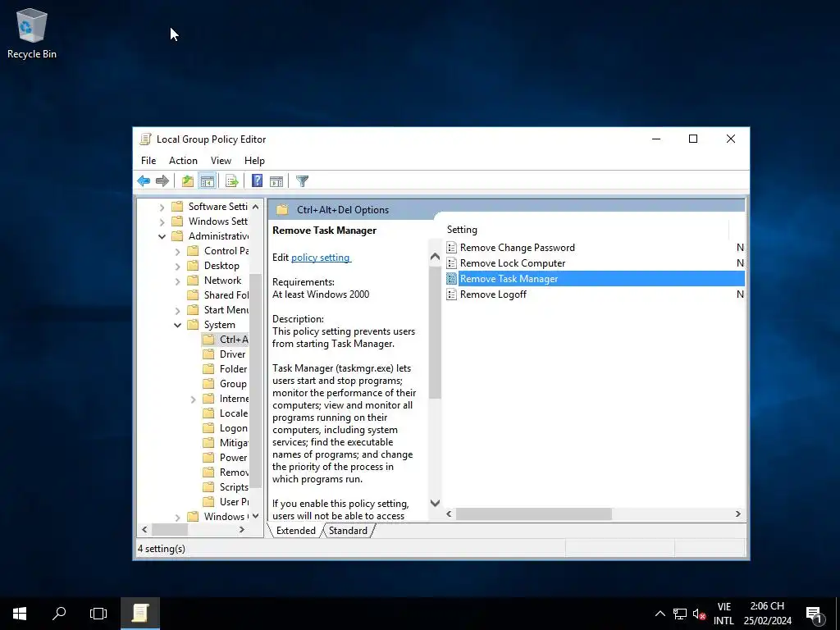Open the Help menu
The height and width of the screenshot is (630, 840).
pyautogui.click(x=254, y=161)
